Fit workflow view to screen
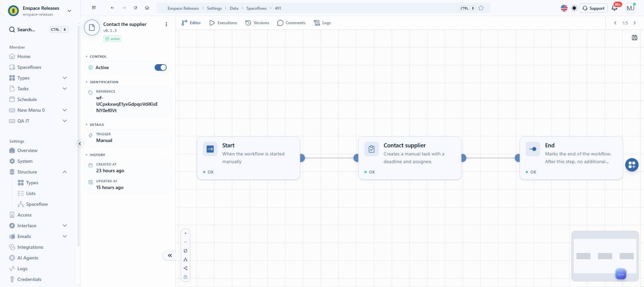Image resolution: width=644 pixels, height=287 pixels. pos(185,251)
